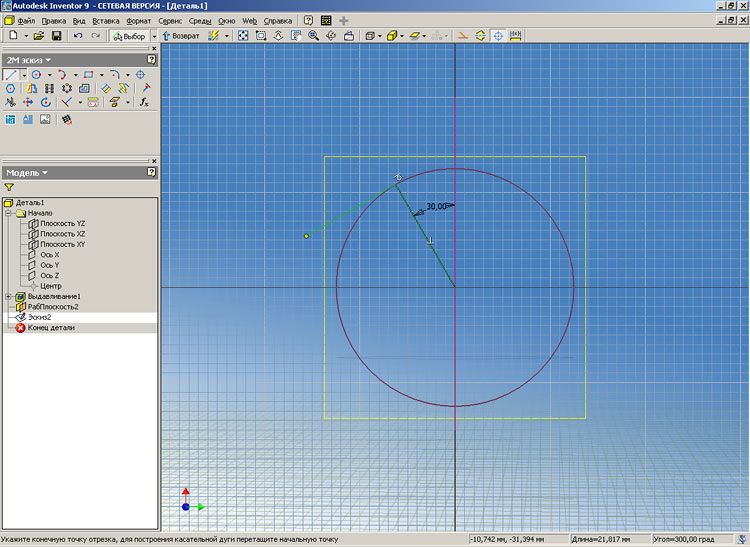Open the Line tool dropdown arrow
This screenshot has height=547, width=750.
23,75
